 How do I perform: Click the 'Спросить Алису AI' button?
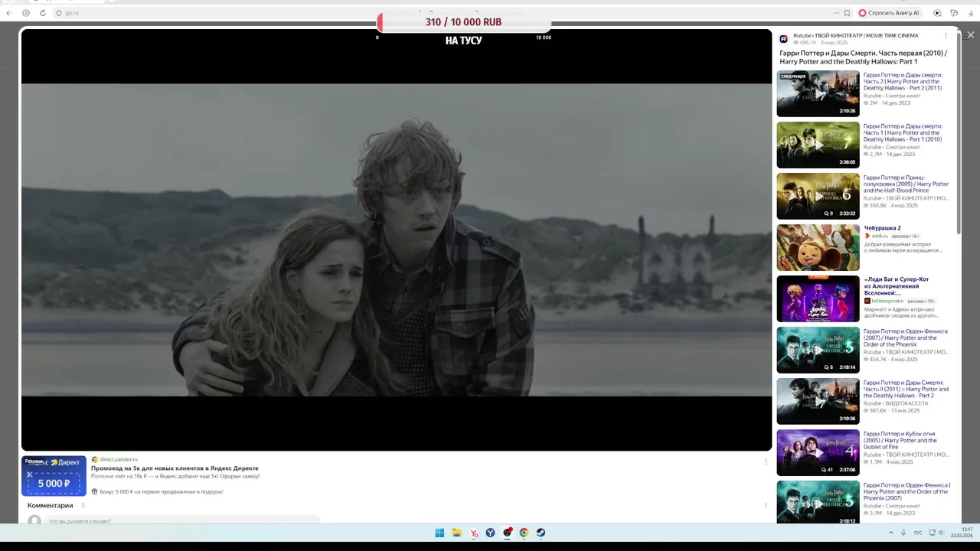pos(889,13)
